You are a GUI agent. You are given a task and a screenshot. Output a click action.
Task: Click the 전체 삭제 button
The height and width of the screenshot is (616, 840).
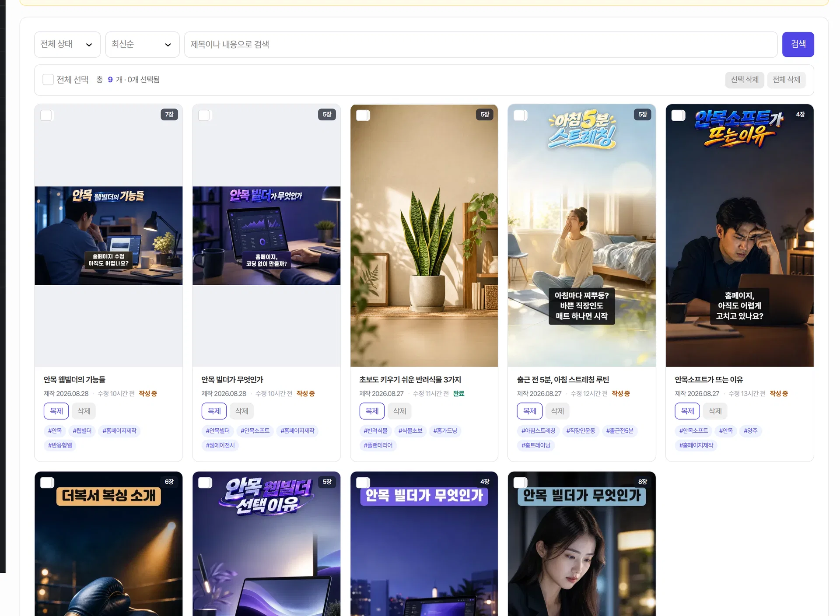click(x=786, y=80)
